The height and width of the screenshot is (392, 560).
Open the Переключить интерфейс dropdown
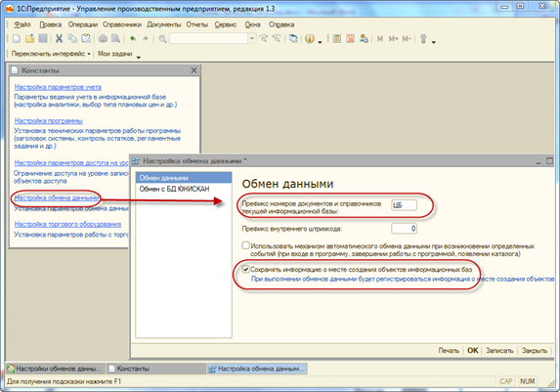click(x=51, y=54)
